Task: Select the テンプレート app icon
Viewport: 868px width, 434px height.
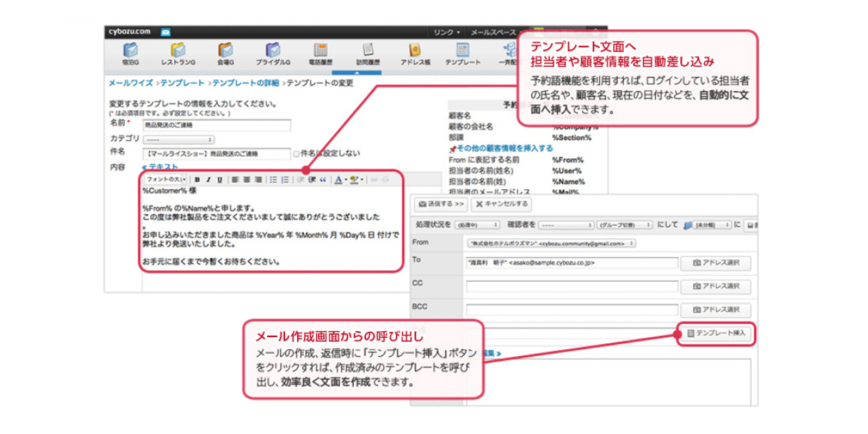Action: [461, 51]
